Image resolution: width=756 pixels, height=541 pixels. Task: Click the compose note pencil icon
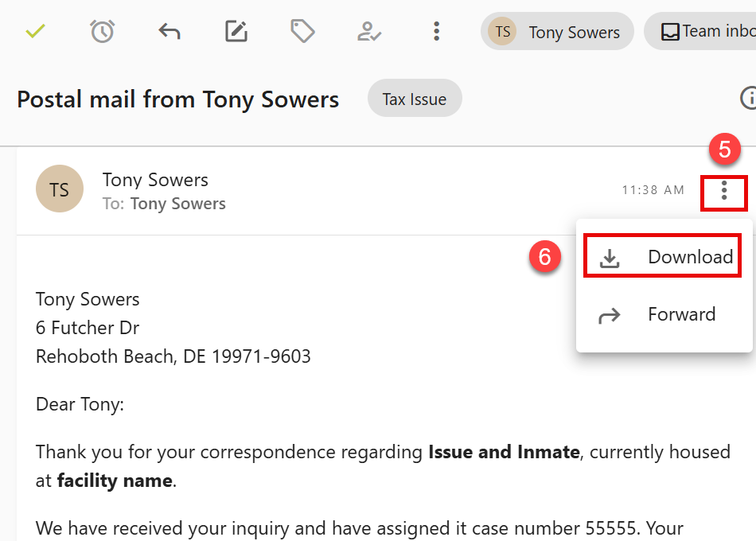pyautogui.click(x=236, y=31)
